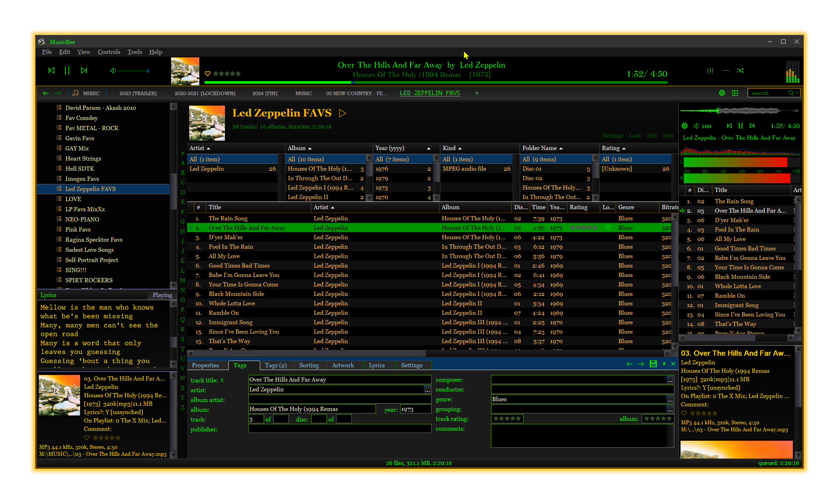Go back with the navigation left arrow
Viewport: 839px width, 504px height.
(x=46, y=93)
